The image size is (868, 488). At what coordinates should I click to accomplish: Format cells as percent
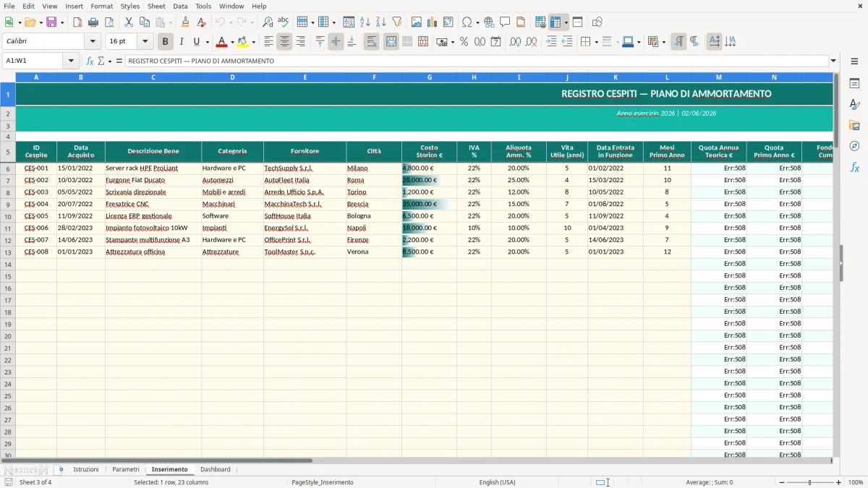pyautogui.click(x=464, y=42)
